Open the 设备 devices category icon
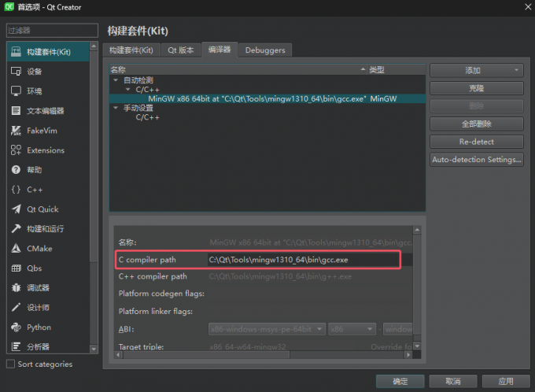Image resolution: width=535 pixels, height=392 pixels. (16, 72)
